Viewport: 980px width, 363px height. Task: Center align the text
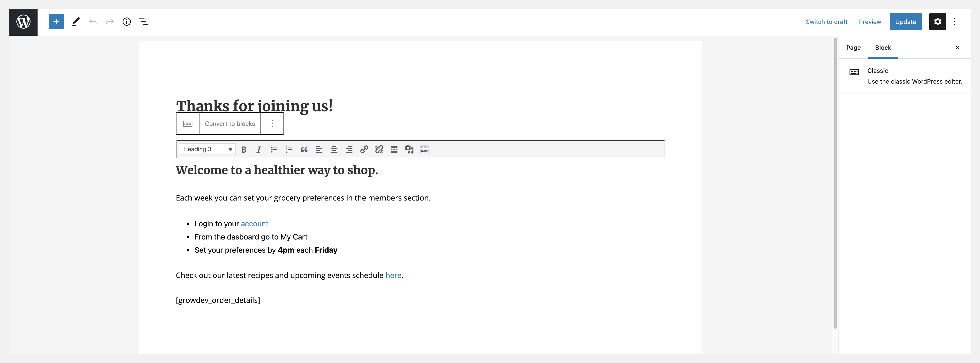coord(334,150)
